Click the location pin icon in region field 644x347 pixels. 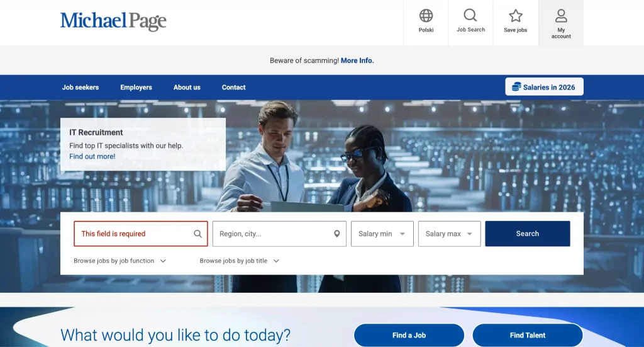coord(337,234)
